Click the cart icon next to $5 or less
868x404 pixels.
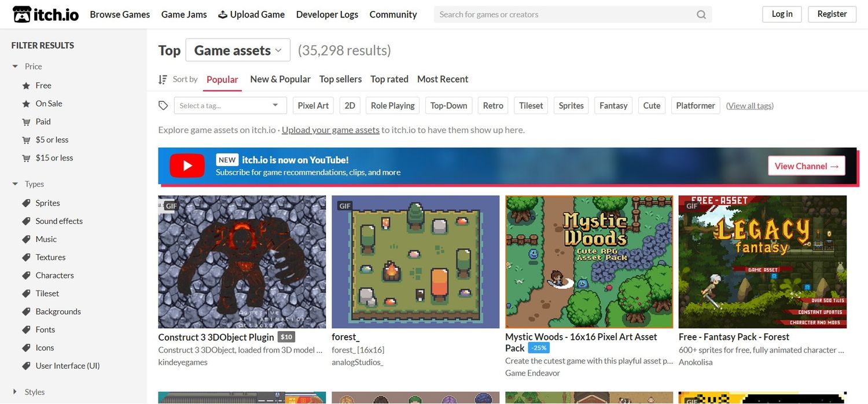click(26, 139)
